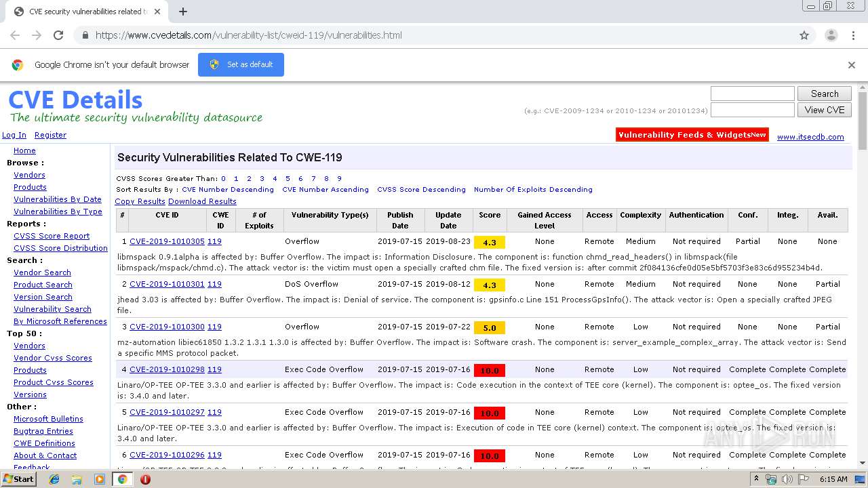Sort by Number Of Exploits Descending

[533, 190]
